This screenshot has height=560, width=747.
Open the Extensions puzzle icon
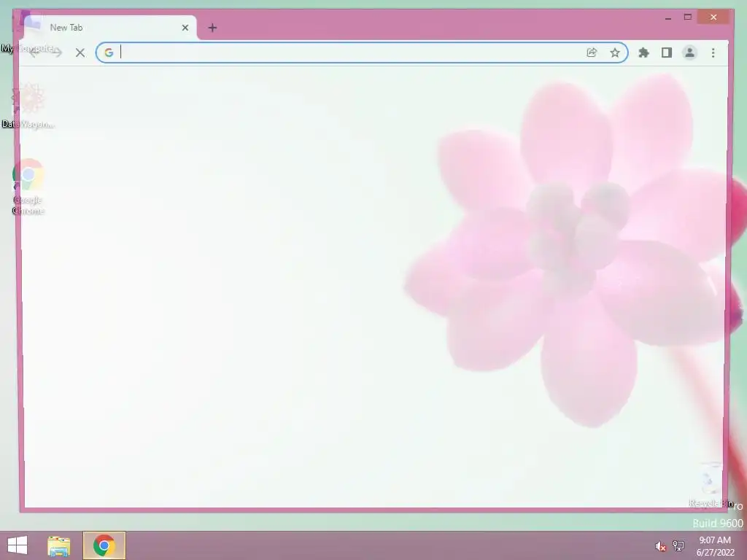click(643, 52)
